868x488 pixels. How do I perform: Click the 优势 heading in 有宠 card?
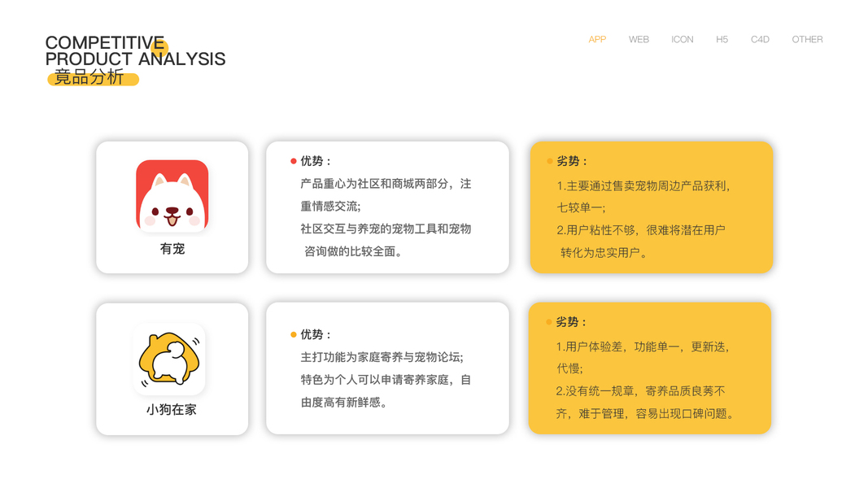click(x=316, y=161)
